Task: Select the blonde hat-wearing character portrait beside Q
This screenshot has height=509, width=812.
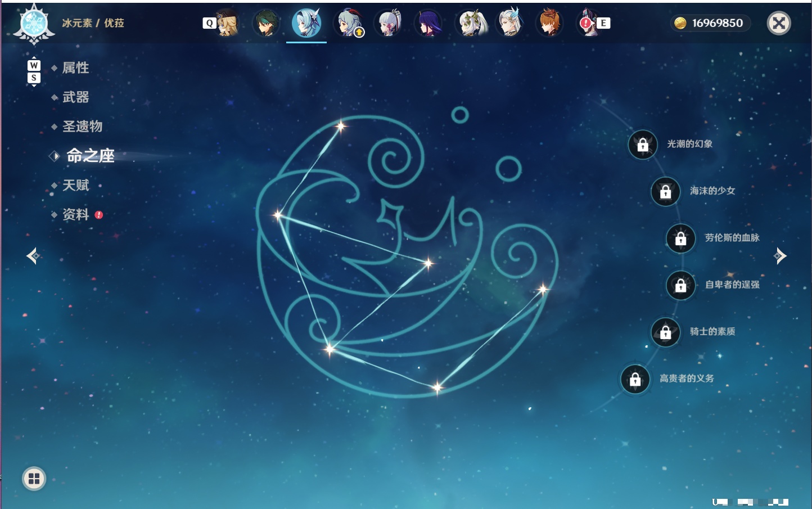Action: (x=228, y=23)
